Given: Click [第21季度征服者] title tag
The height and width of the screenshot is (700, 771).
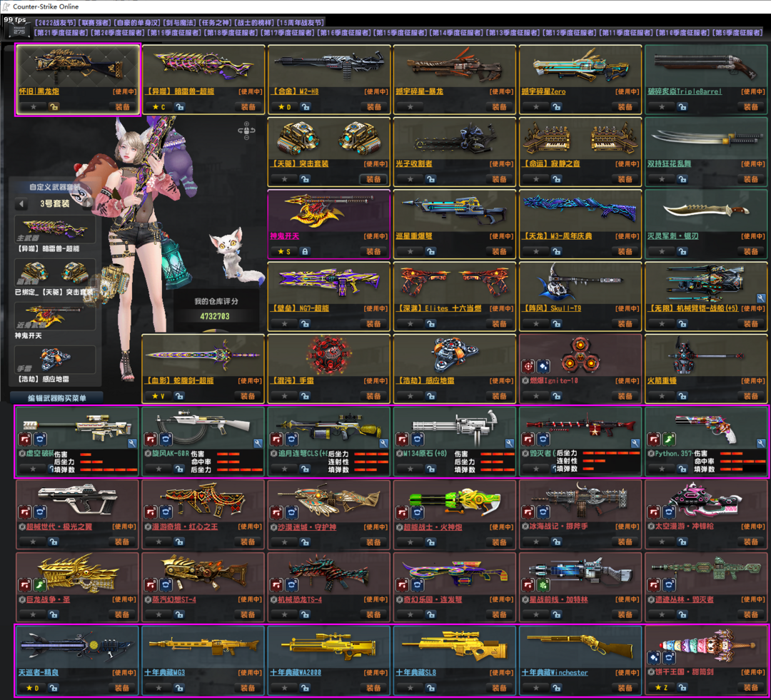Looking at the screenshot, I should pos(61,33).
